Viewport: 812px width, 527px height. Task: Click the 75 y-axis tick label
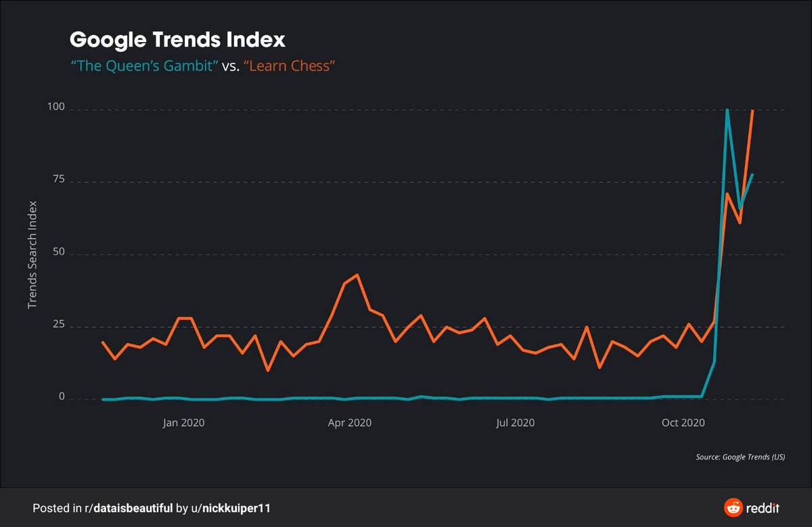pos(58,180)
